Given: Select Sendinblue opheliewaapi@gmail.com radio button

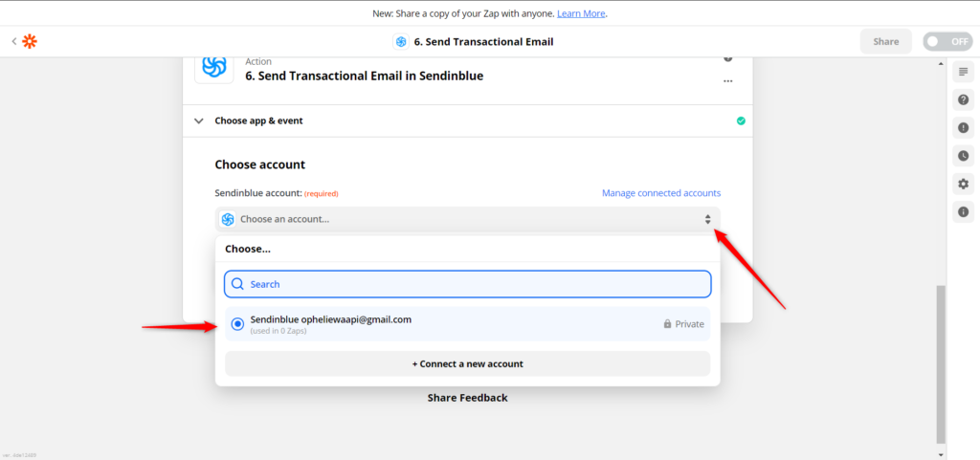Looking at the screenshot, I should tap(237, 324).
